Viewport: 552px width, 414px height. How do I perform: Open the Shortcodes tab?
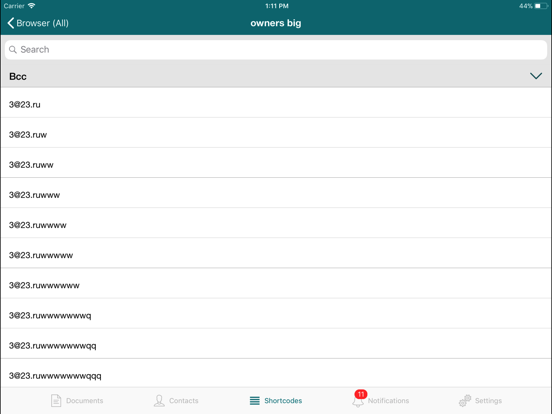tap(276, 401)
